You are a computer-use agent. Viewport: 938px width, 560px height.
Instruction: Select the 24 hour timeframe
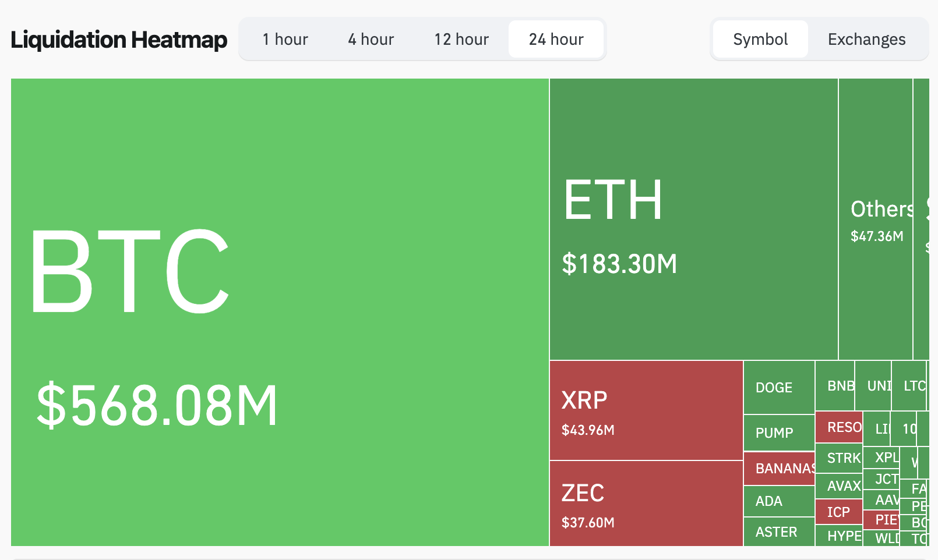[x=556, y=39]
